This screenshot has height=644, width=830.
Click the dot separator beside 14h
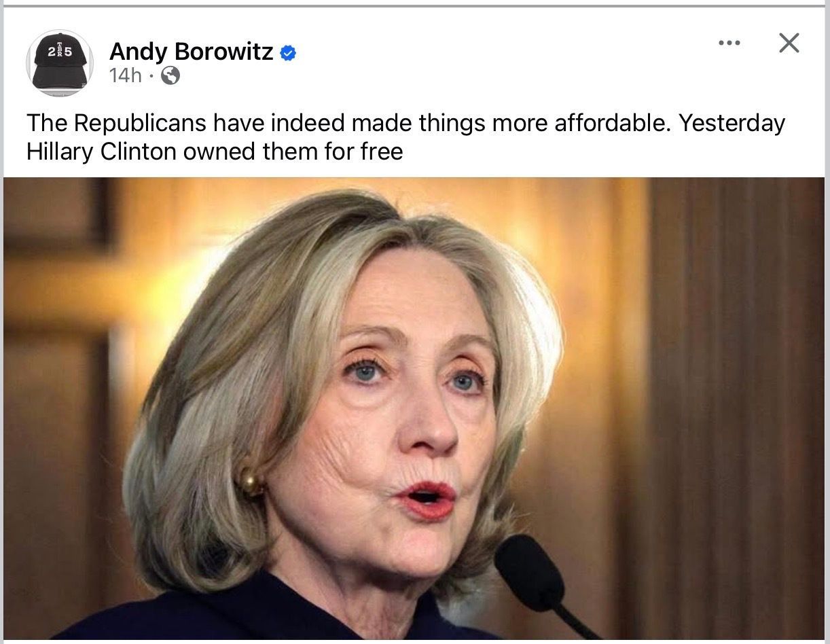(151, 77)
